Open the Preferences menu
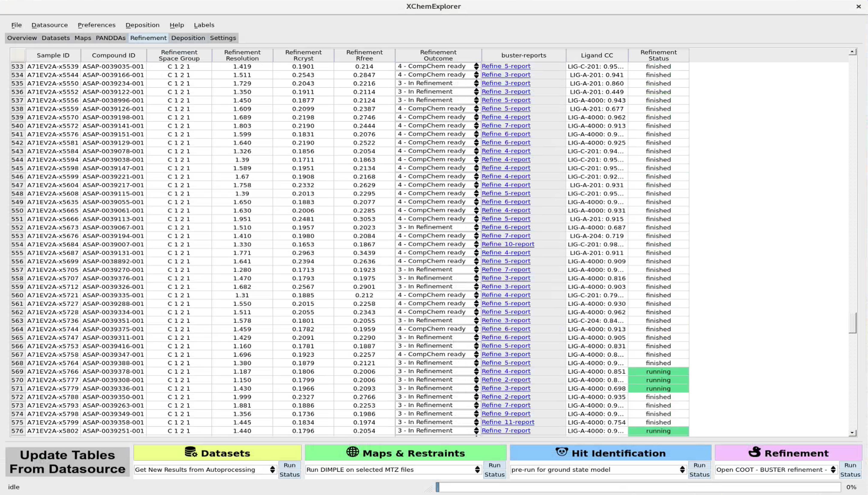This screenshot has width=868, height=495. click(97, 25)
